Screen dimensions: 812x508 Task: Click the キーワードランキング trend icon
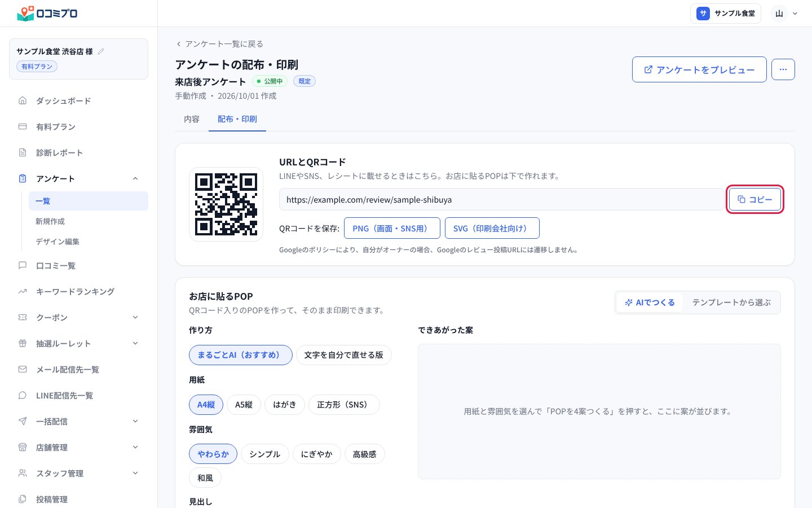[23, 291]
